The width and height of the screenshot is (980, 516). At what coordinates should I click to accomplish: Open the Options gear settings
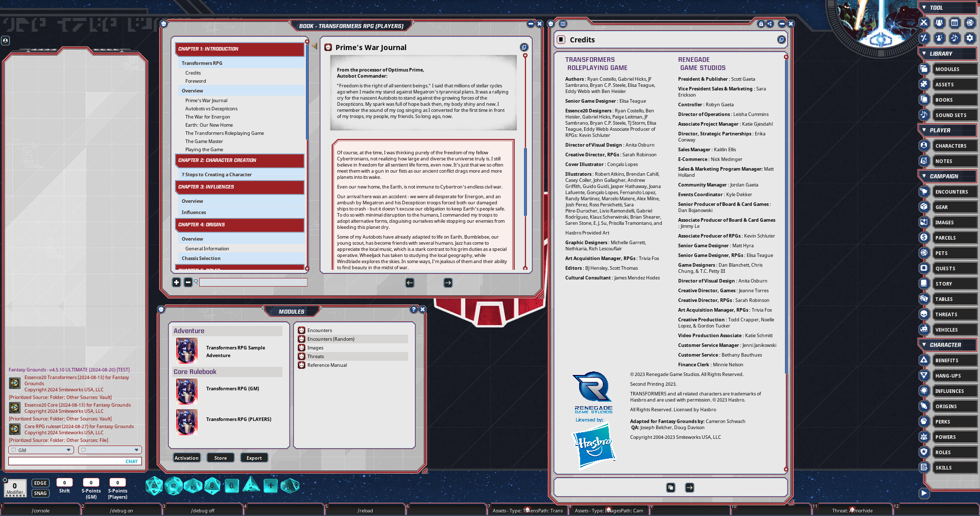pyautogui.click(x=970, y=38)
